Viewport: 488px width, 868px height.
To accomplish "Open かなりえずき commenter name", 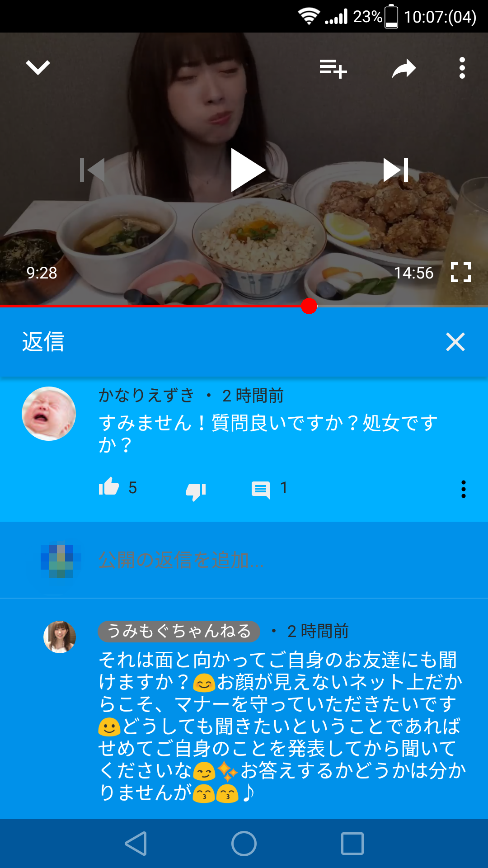I will click(x=146, y=395).
